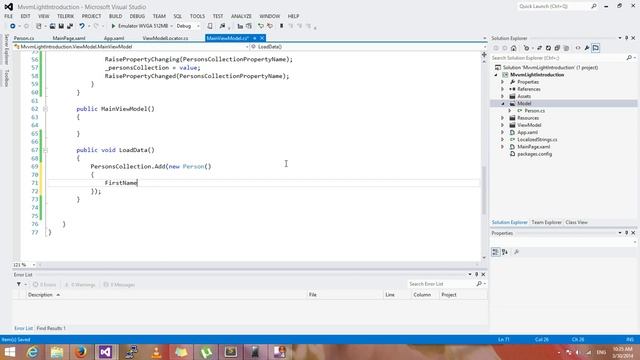
Task: Expand the References node arrow
Action: coord(503,89)
